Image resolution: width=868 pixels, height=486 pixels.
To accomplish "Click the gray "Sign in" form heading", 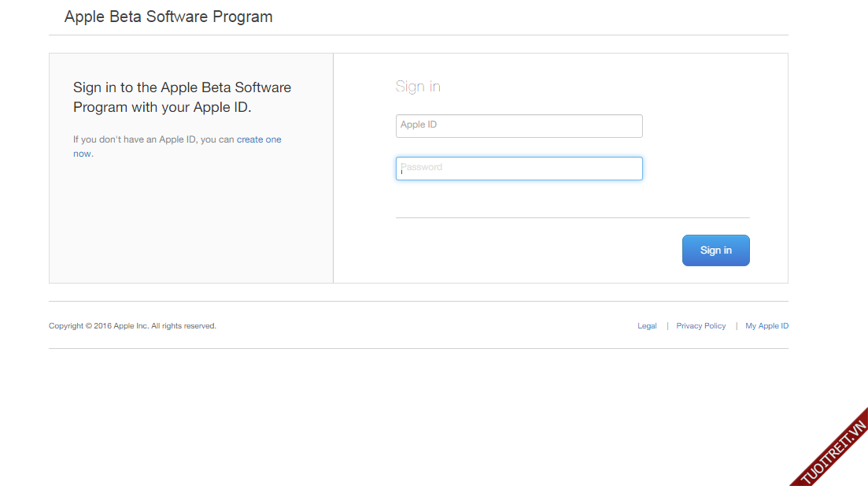I will [x=418, y=87].
